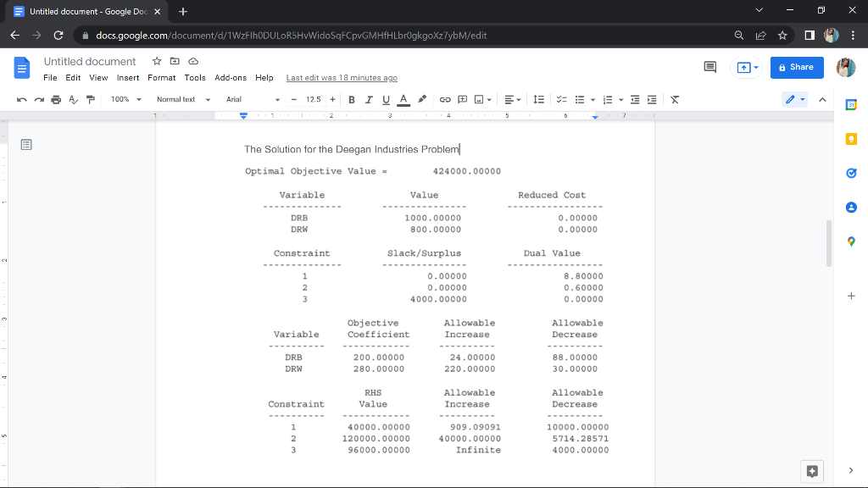The image size is (868, 488).
Task: Decrease font size with the minus button
Action: 294,100
